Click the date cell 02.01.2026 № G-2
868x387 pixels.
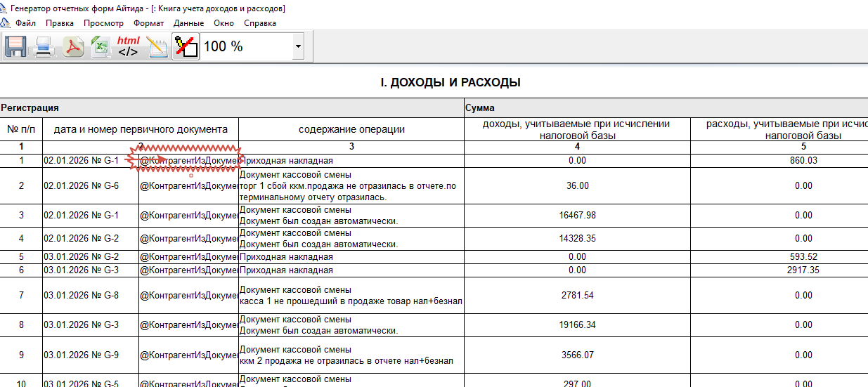pos(91,239)
